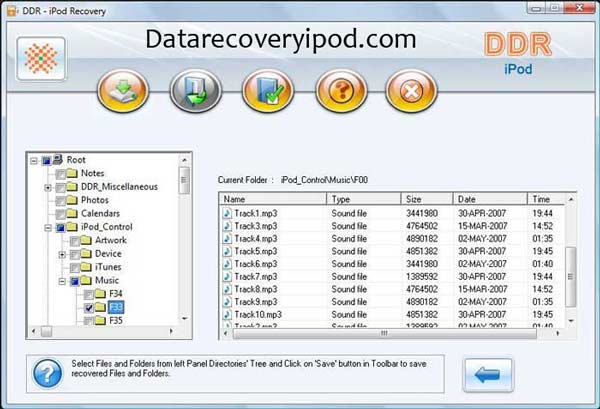Click the tree panel scroll-right arrow
The height and width of the screenshot is (409, 600).
click(171, 331)
